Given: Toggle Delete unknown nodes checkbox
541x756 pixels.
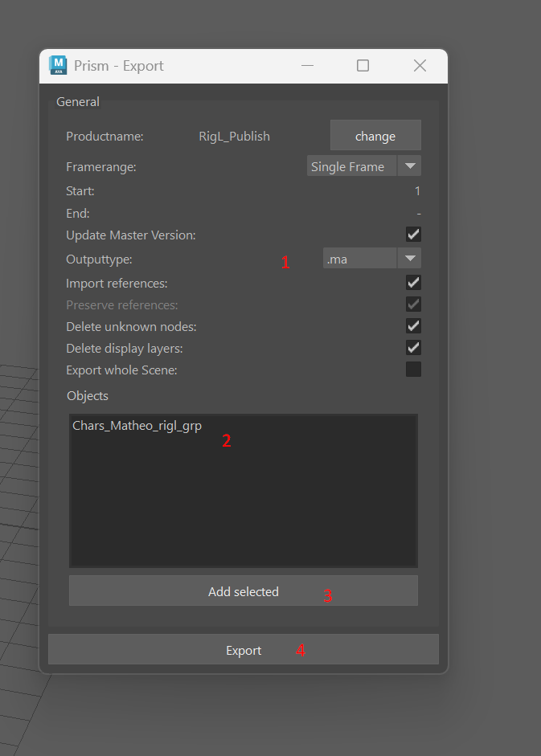Looking at the screenshot, I should [413, 326].
